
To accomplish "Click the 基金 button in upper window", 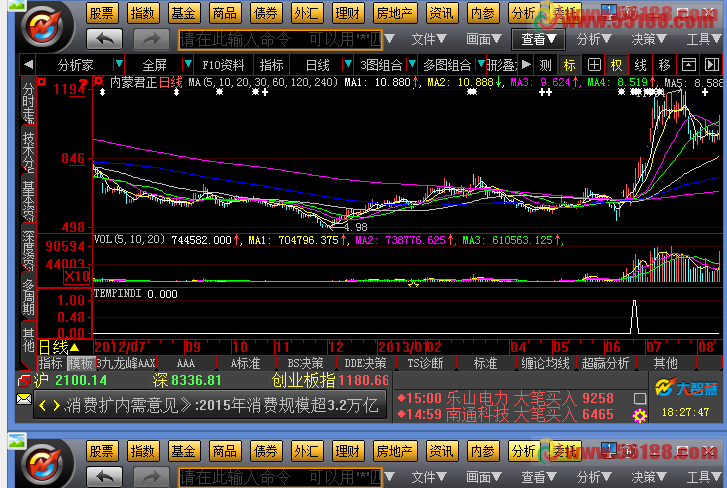I will (183, 13).
